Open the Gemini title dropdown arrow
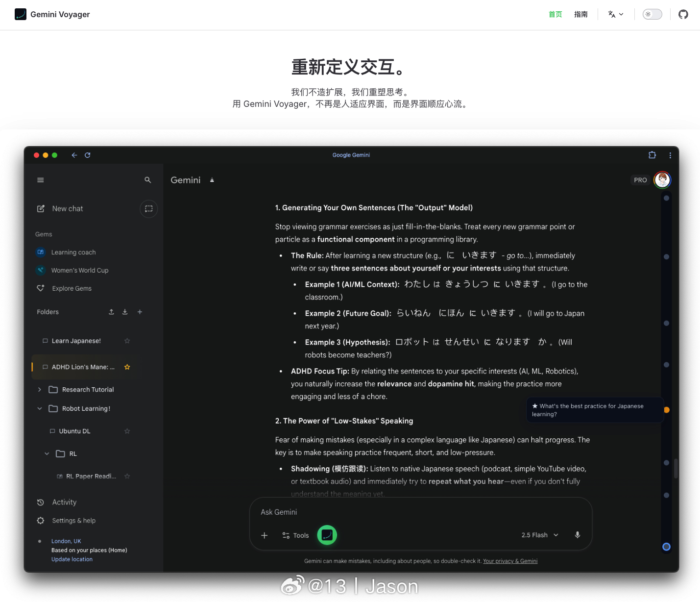The height and width of the screenshot is (602, 700). pos(212,180)
